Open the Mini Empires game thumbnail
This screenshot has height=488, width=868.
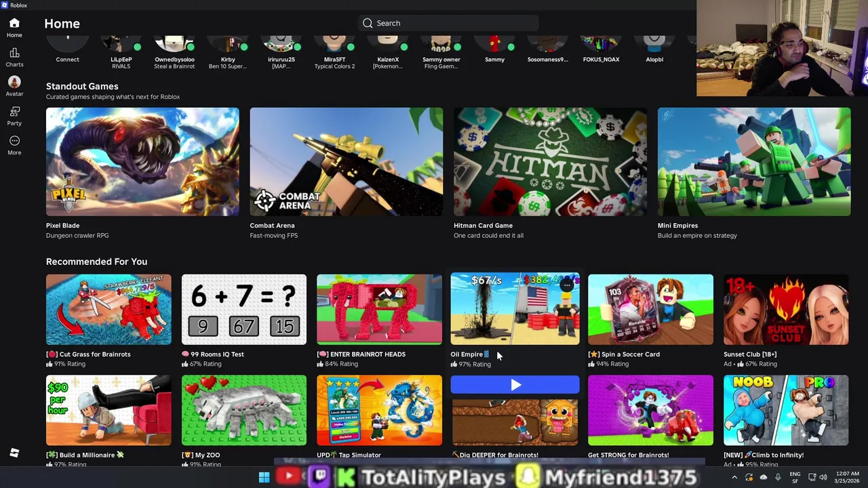click(754, 162)
